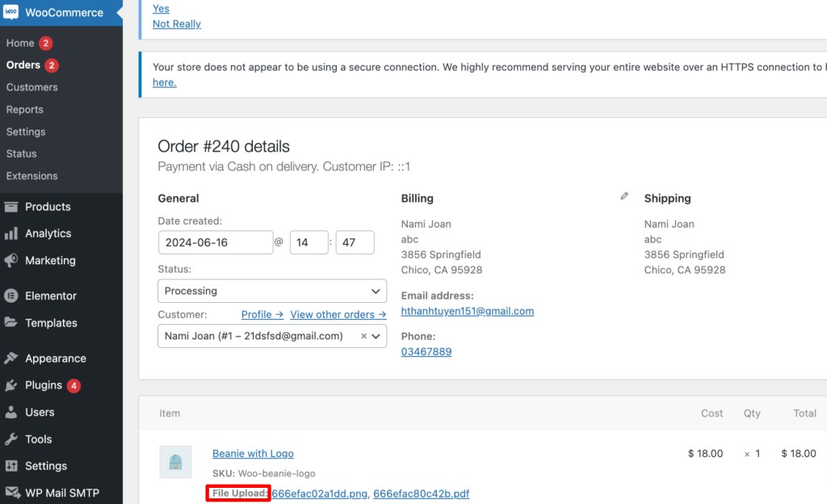Click the Analytics bar chart icon
This screenshot has height=504, width=827.
click(x=11, y=233)
